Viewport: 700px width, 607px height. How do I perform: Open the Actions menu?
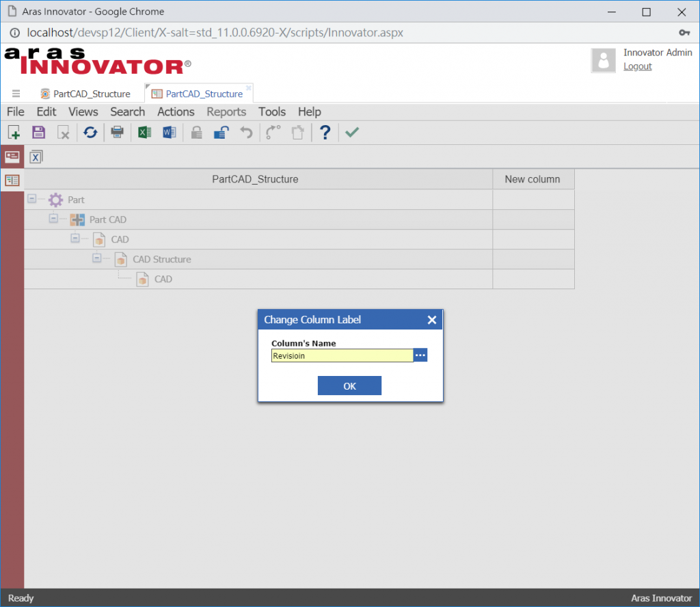(x=176, y=111)
